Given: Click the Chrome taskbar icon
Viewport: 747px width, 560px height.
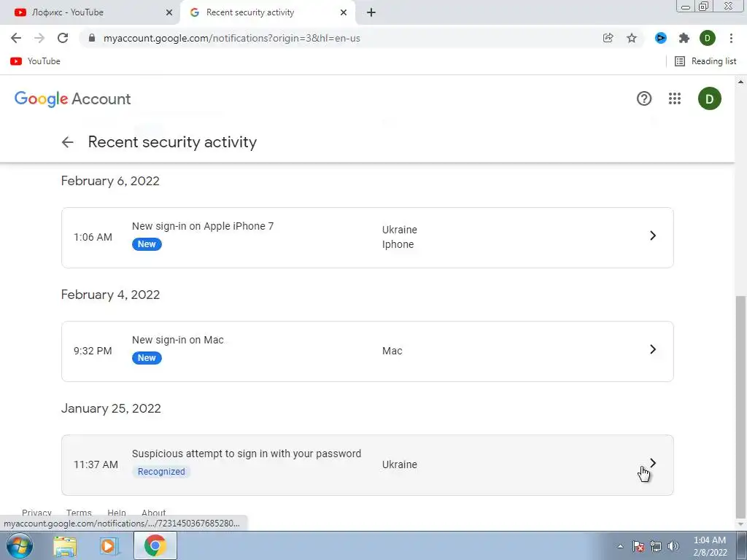Looking at the screenshot, I should (x=155, y=545).
